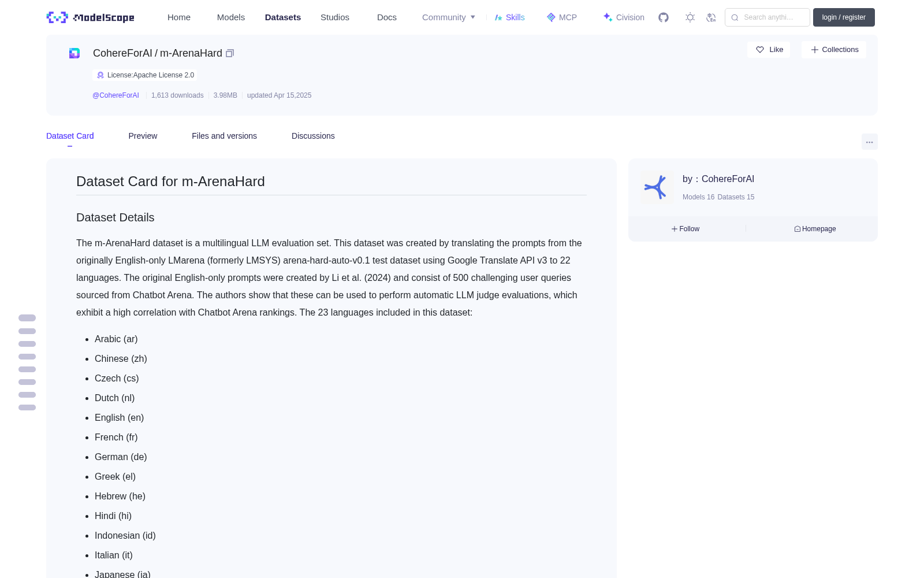
Task: Add dataset to Collections
Action: pos(834,50)
